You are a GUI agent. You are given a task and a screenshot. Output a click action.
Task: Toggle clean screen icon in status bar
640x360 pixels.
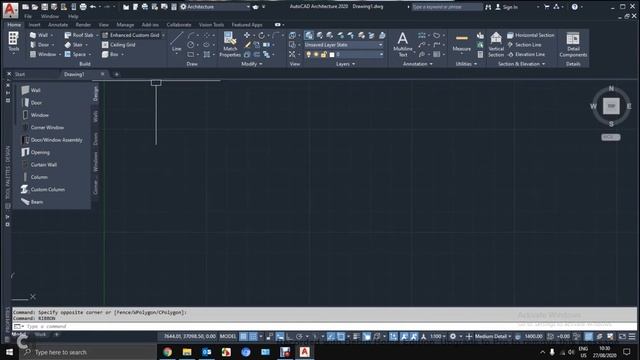click(x=622, y=336)
